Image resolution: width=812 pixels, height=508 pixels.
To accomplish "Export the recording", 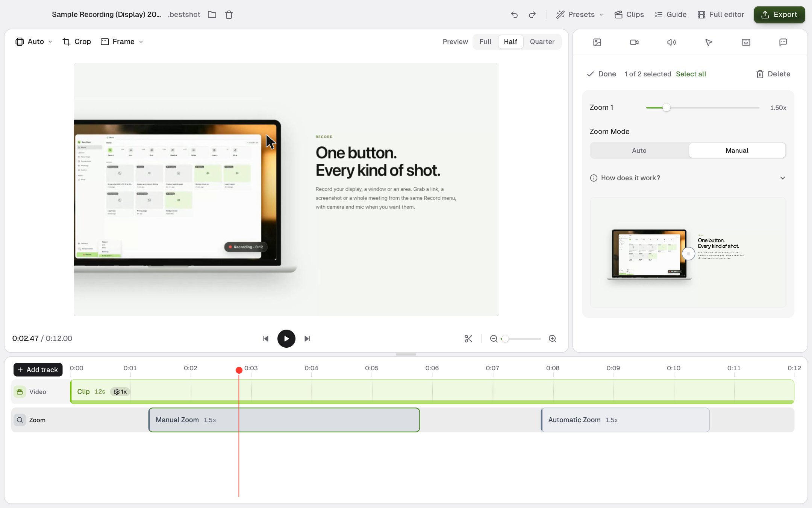I will pyautogui.click(x=779, y=15).
